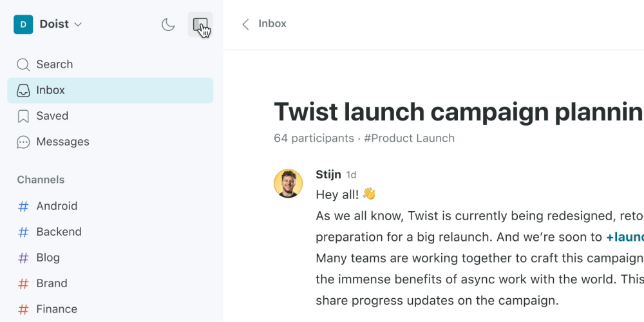Open Search in the sidebar
This screenshot has height=322, width=644.
click(x=110, y=64)
